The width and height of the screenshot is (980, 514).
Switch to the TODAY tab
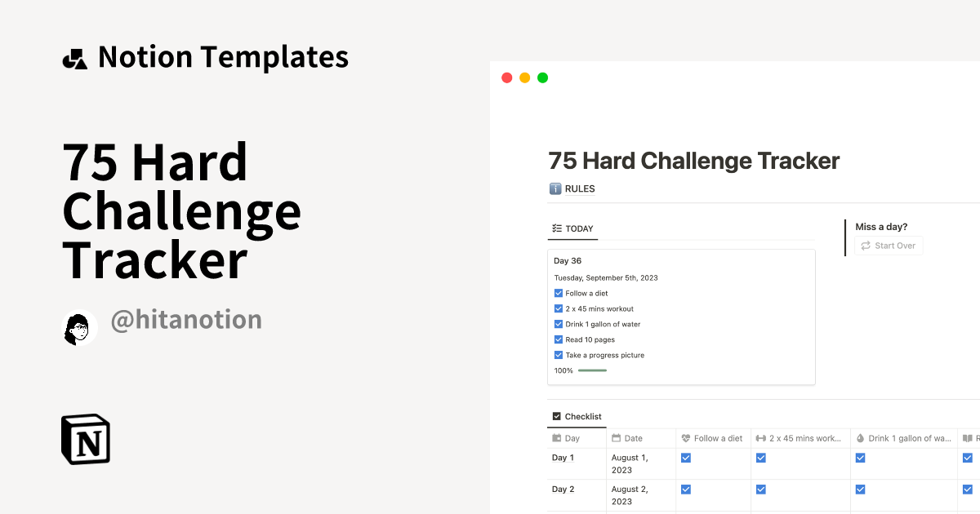(x=572, y=229)
